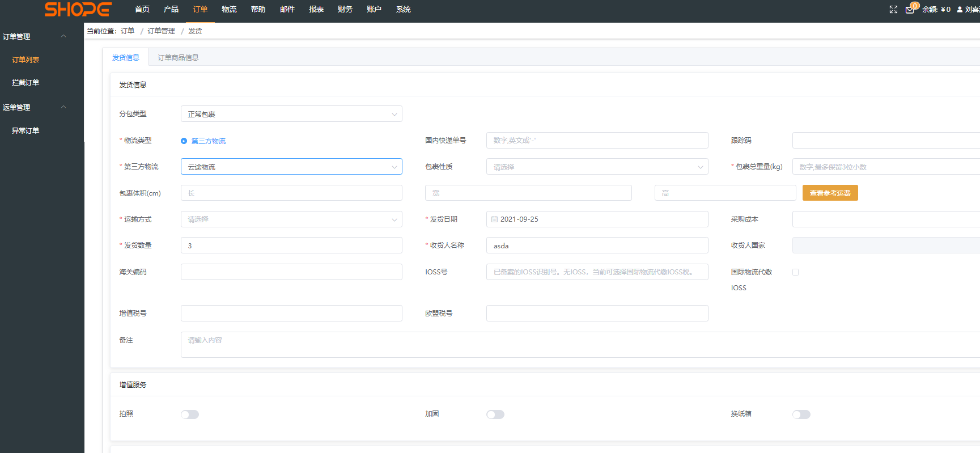Open the mail inbox notification icon
980x453 pixels.
click(x=910, y=10)
